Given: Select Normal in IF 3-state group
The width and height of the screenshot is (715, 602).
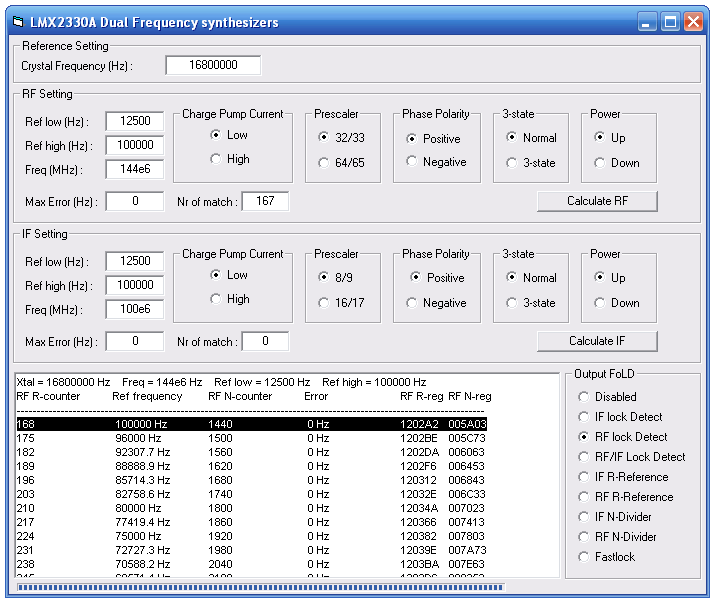Looking at the screenshot, I should (x=532, y=278).
